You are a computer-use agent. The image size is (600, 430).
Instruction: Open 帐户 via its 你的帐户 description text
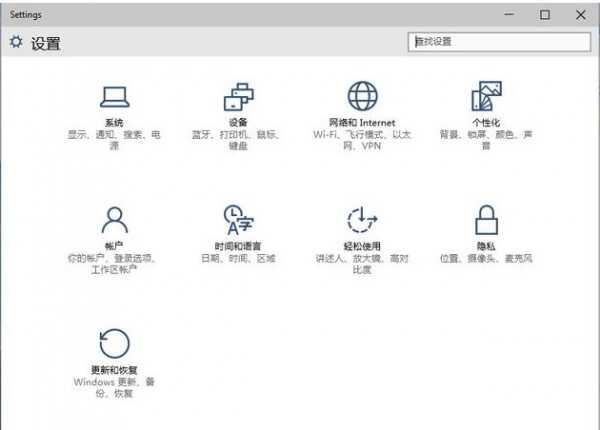[114, 264]
